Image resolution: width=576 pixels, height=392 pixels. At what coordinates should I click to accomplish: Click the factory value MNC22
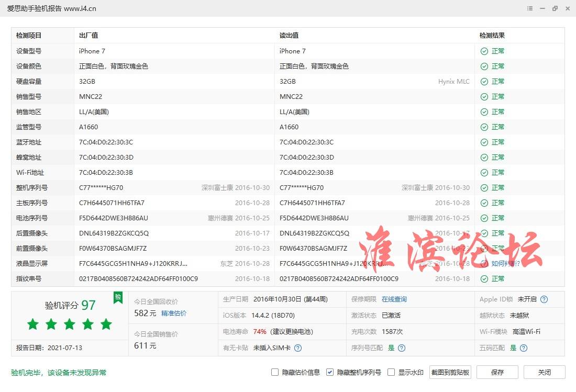tap(91, 96)
